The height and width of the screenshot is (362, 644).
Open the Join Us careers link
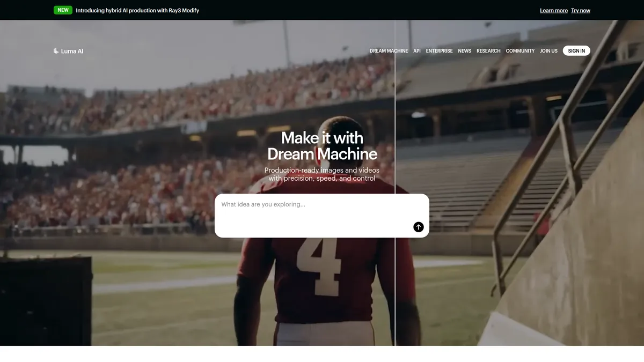point(548,51)
